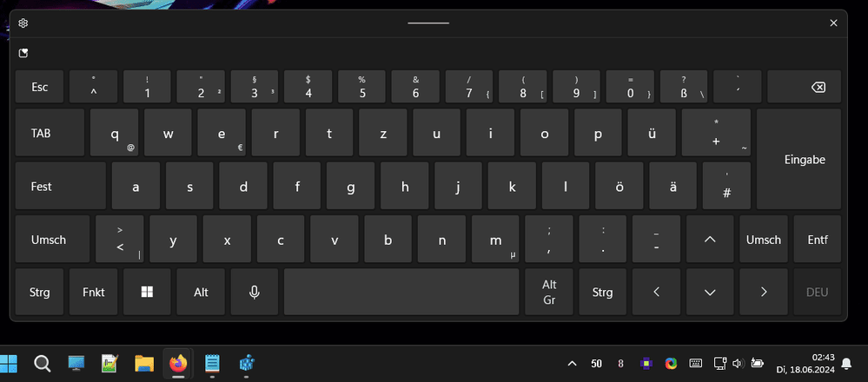The height and width of the screenshot is (382, 868).
Task: Open the clipboard and emoji panel icon
Action: click(23, 53)
